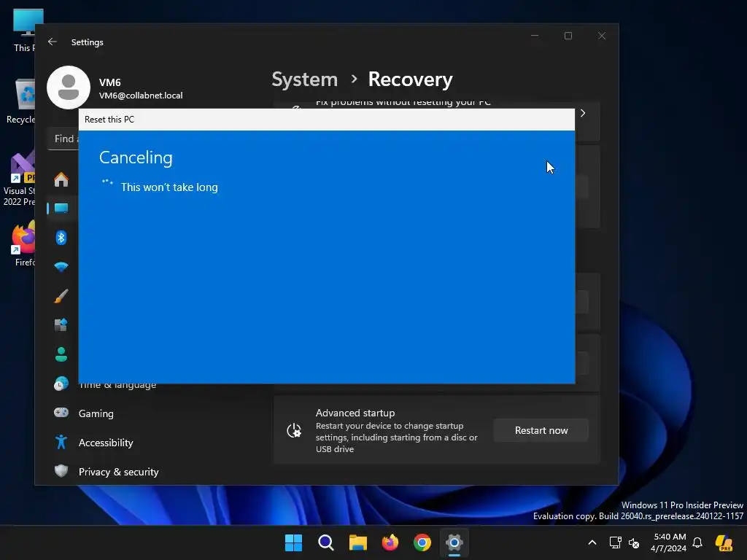Maximize the Settings window
The image size is (747, 560).
point(568,36)
